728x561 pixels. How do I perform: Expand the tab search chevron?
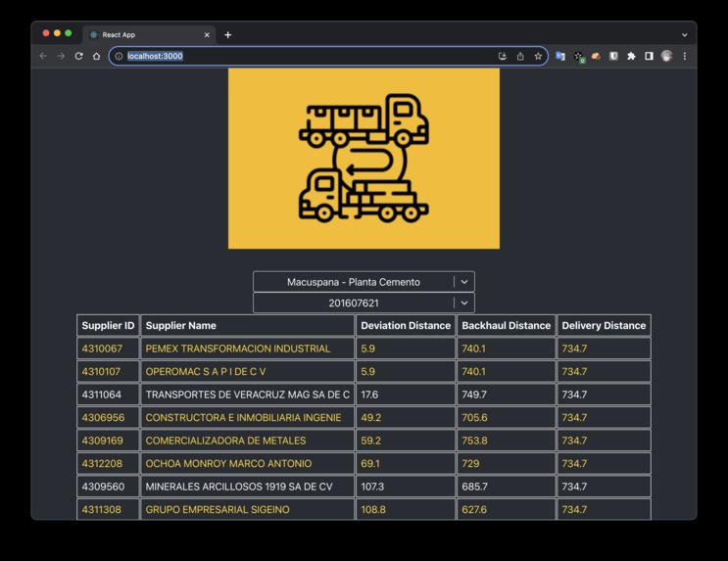click(x=684, y=35)
